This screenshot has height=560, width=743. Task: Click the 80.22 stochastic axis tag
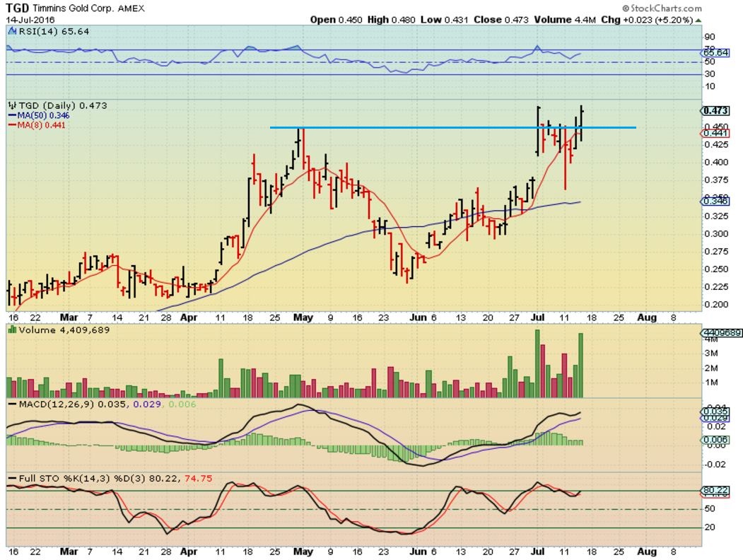click(715, 491)
